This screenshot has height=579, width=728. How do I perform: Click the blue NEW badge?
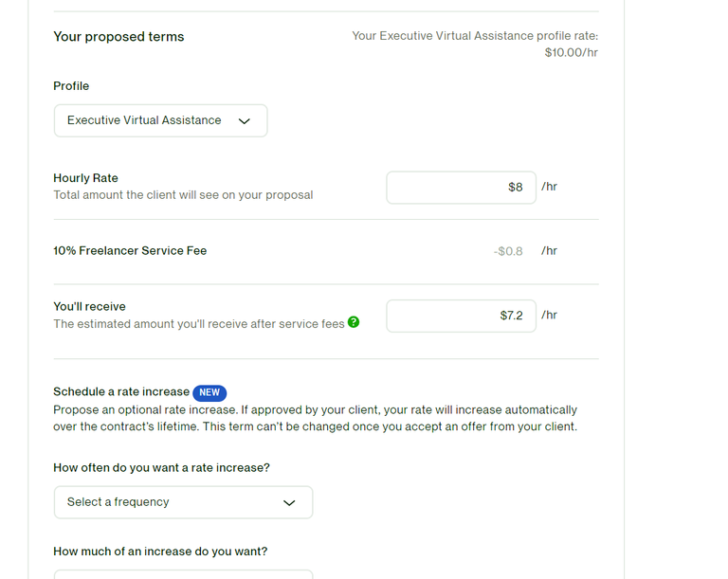[x=209, y=392]
